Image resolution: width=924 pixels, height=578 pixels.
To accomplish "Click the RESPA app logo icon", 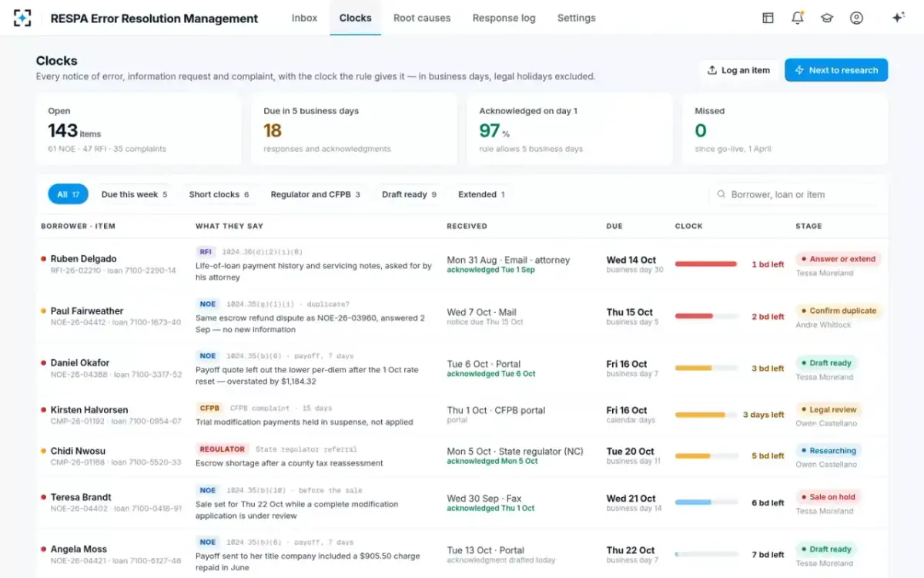I will 22,18.
